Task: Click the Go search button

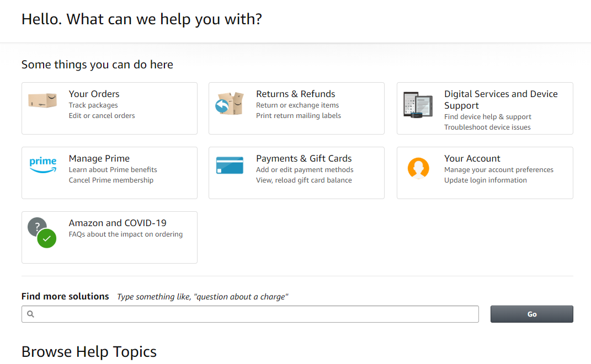Action: pos(532,314)
